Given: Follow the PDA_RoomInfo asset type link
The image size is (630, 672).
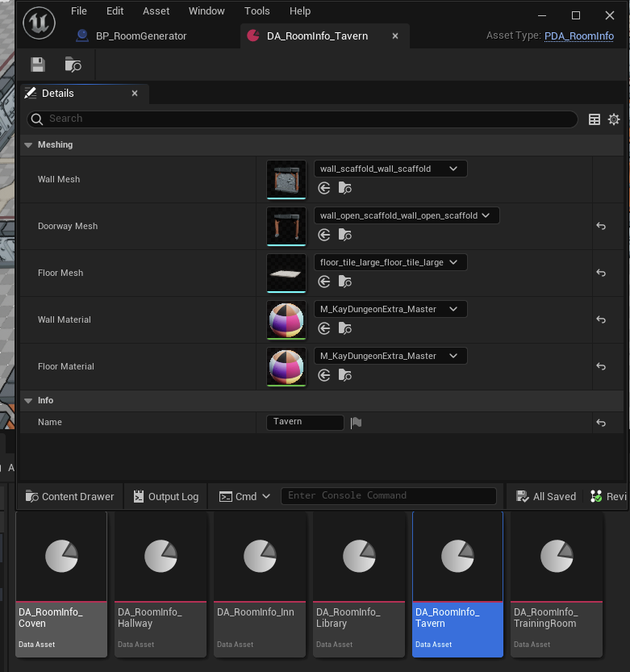Looking at the screenshot, I should pyautogui.click(x=578, y=36).
